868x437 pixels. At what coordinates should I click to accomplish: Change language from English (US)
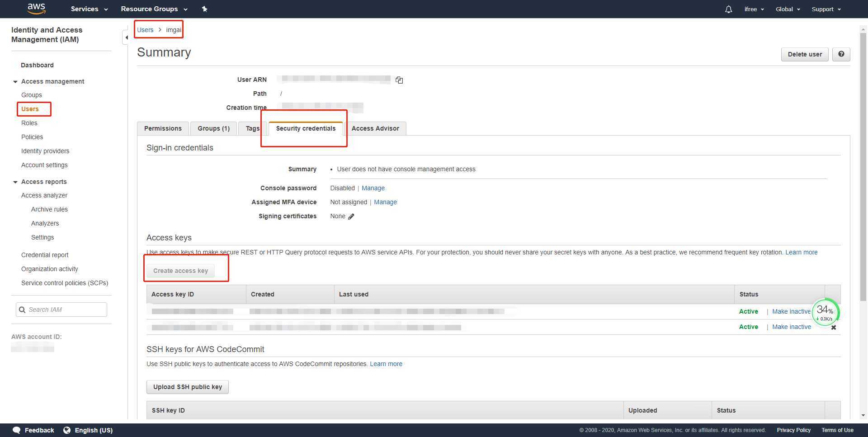coord(88,430)
